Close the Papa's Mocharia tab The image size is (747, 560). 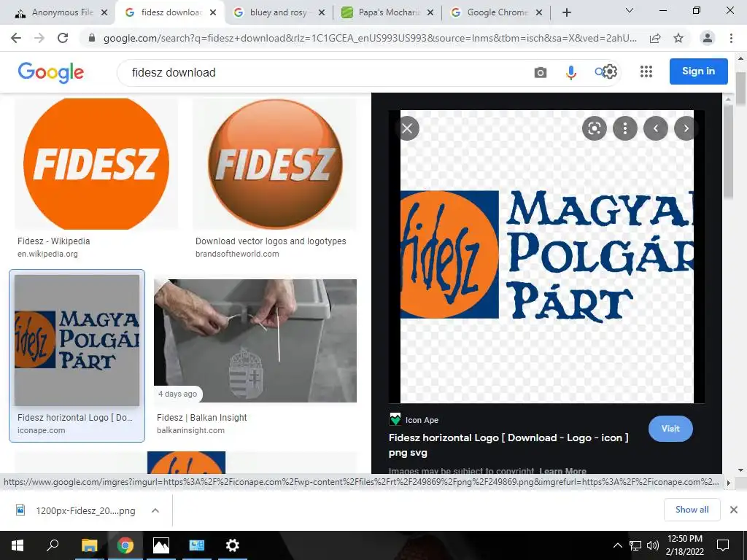pos(430,13)
